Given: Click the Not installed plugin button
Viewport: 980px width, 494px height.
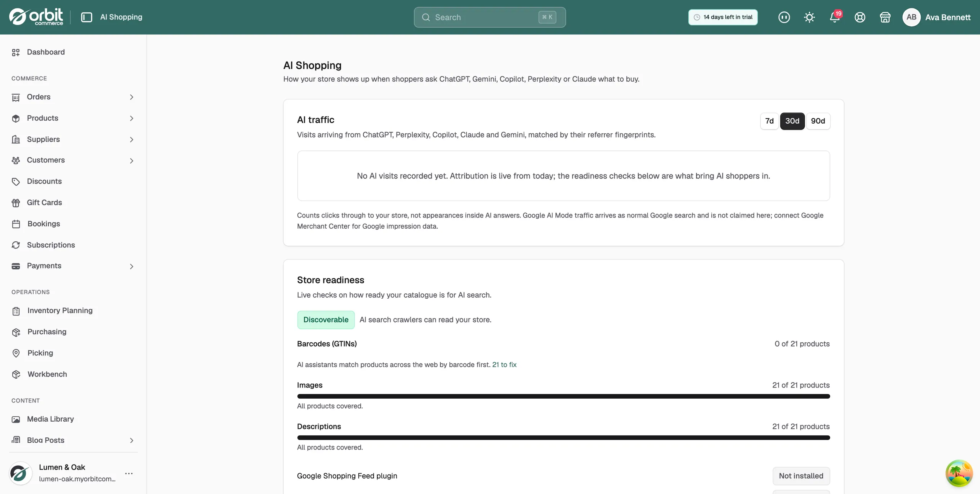Looking at the screenshot, I should click(x=801, y=476).
